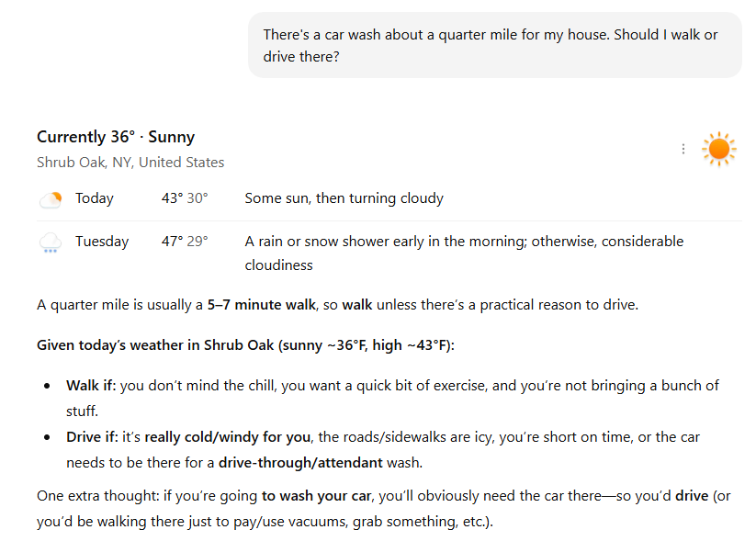Click Today's partly sunny icon

51,198
